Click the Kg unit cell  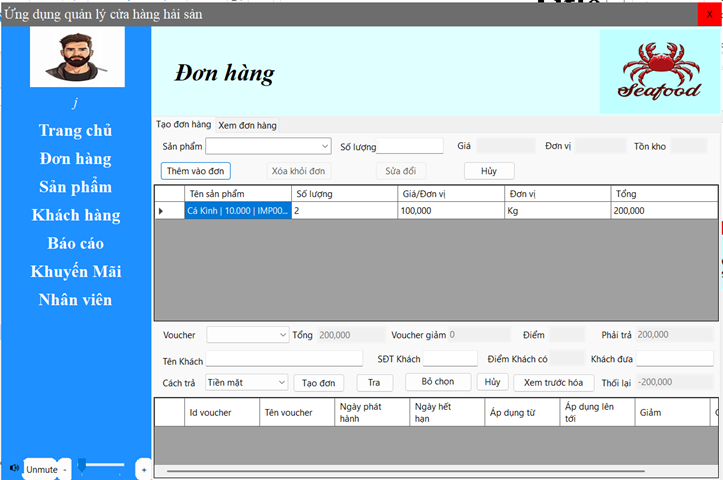(557, 211)
